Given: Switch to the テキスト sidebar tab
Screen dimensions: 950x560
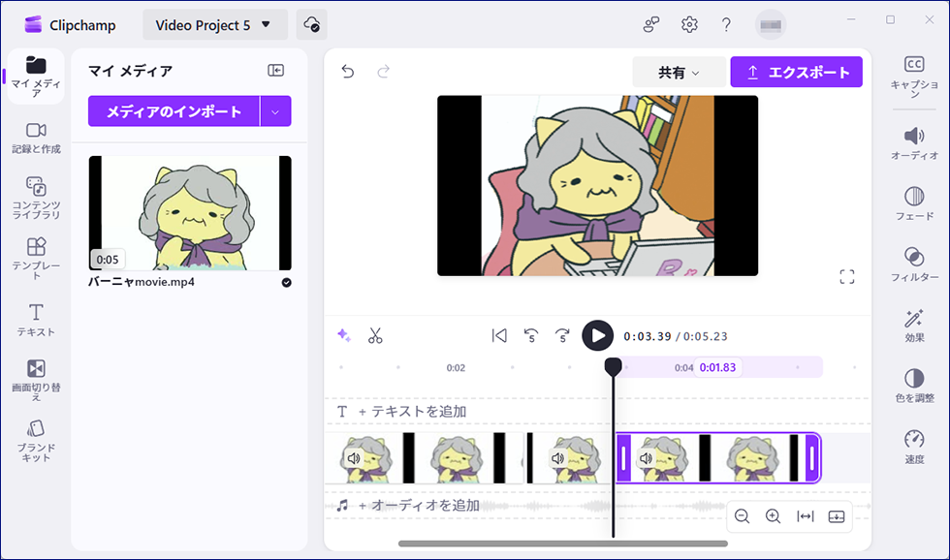Looking at the screenshot, I should [x=36, y=319].
